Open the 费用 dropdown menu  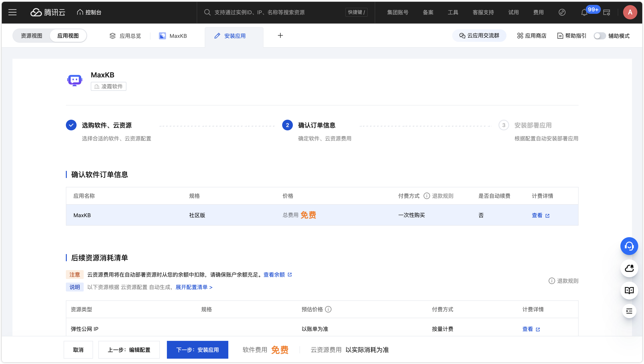(x=539, y=12)
